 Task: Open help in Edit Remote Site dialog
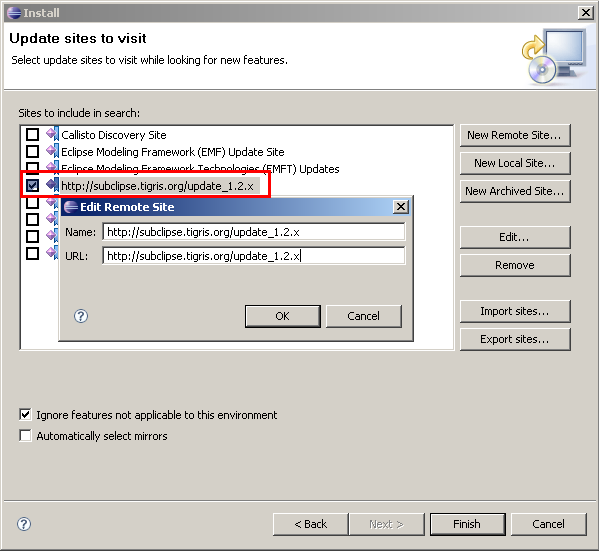coord(81,316)
